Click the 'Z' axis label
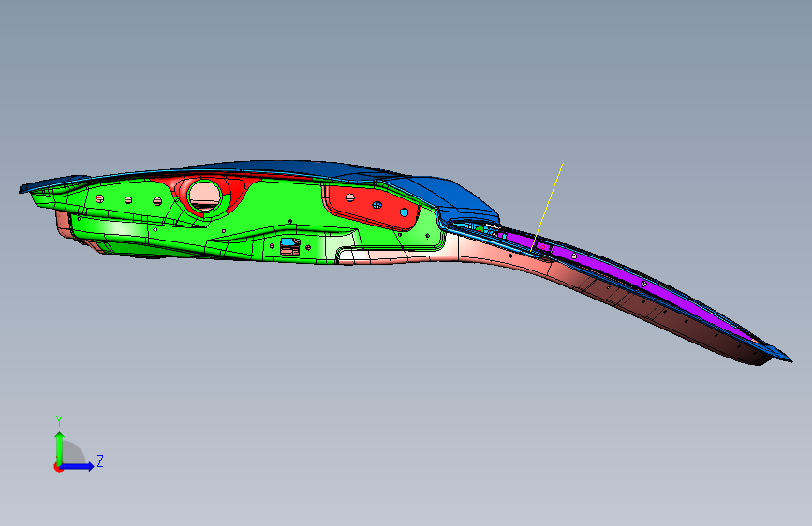 pyautogui.click(x=100, y=460)
